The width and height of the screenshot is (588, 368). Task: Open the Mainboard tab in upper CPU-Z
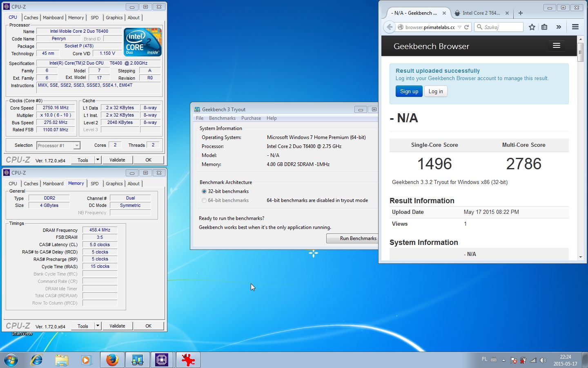[53, 18]
